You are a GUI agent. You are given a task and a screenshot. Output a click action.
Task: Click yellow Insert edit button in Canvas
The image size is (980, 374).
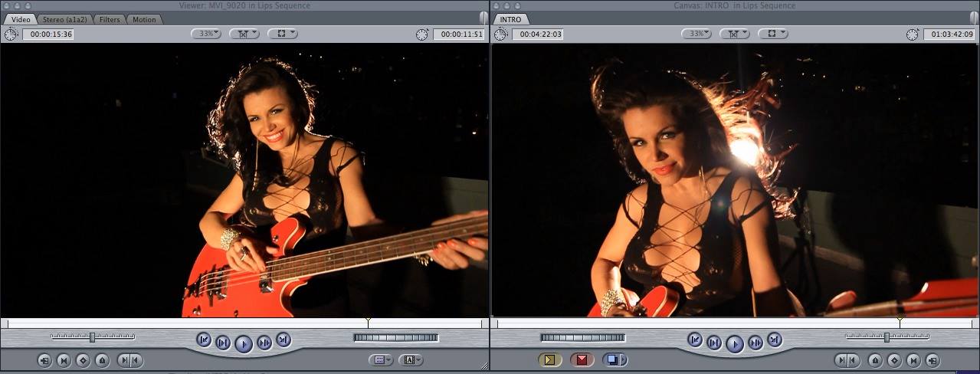pyautogui.click(x=550, y=359)
